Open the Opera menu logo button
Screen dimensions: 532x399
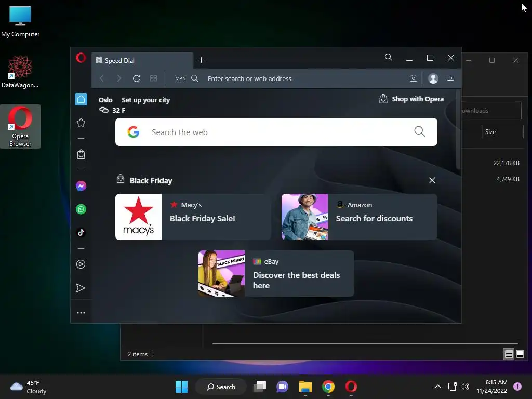(81, 58)
